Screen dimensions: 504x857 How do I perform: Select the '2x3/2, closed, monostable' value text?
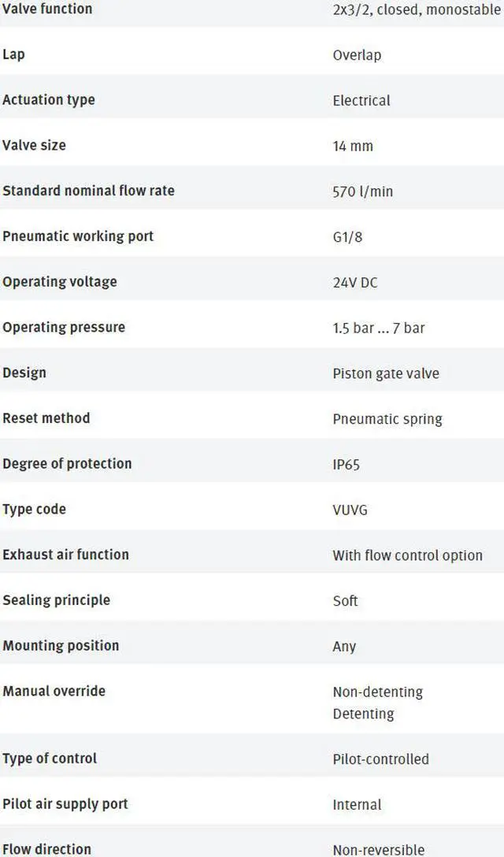click(x=417, y=11)
